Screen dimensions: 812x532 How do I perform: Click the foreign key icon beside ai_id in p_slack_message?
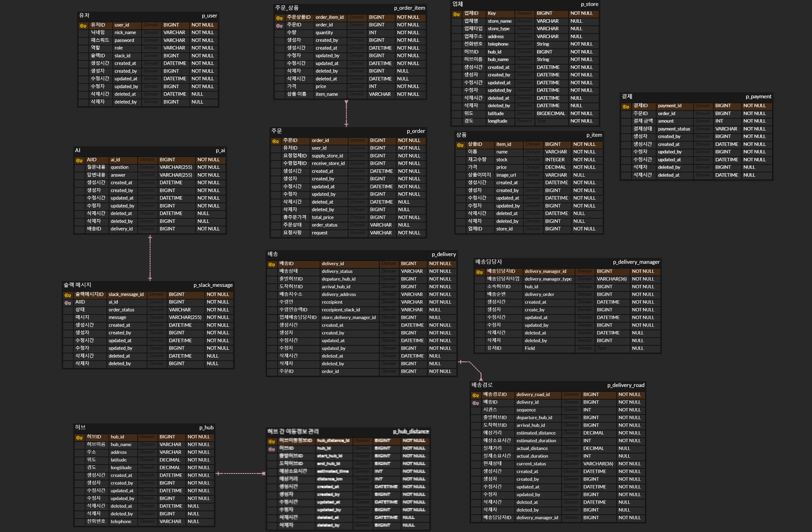68,303
